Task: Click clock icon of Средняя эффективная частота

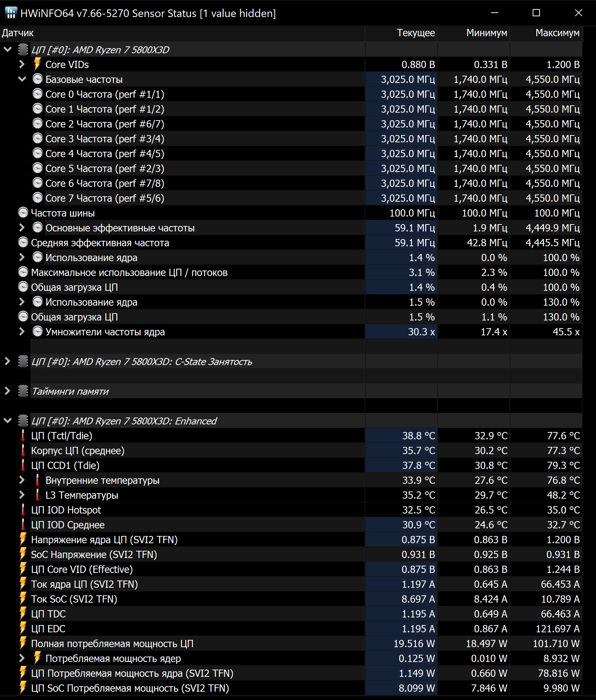Action: pyautogui.click(x=23, y=242)
